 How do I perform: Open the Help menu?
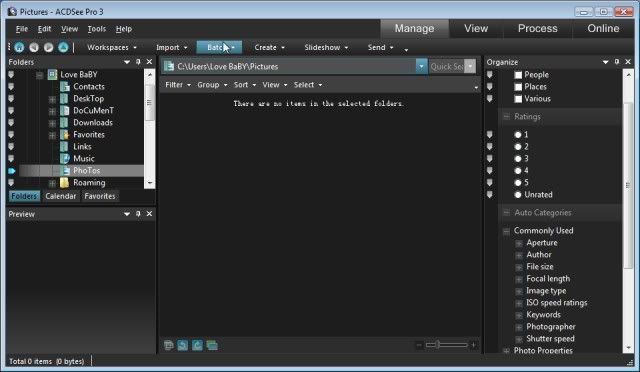[124, 29]
